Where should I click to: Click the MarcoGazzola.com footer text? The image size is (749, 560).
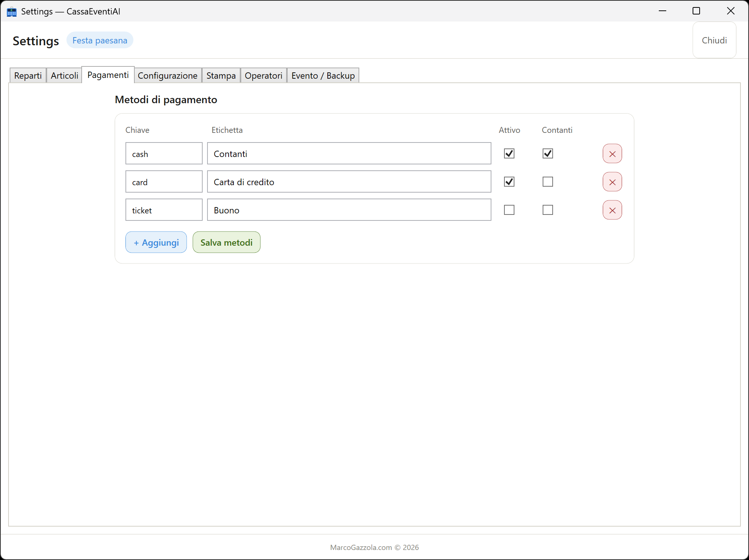pyautogui.click(x=374, y=547)
